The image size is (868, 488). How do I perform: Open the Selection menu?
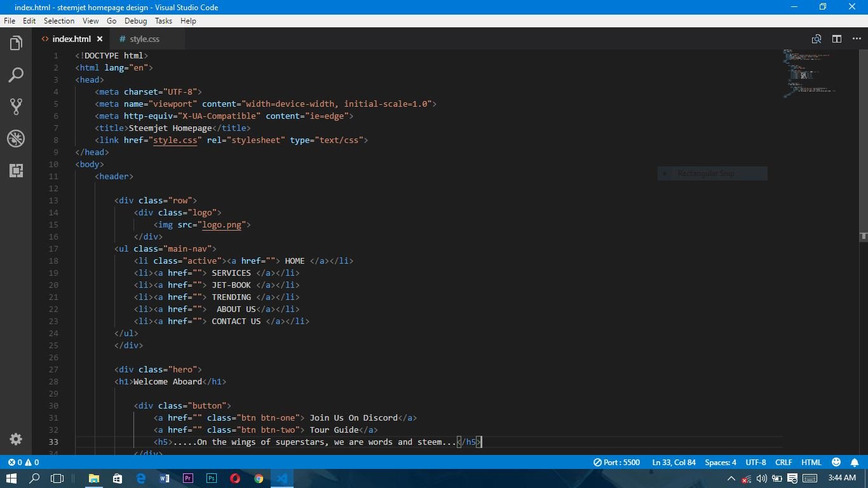coord(59,21)
